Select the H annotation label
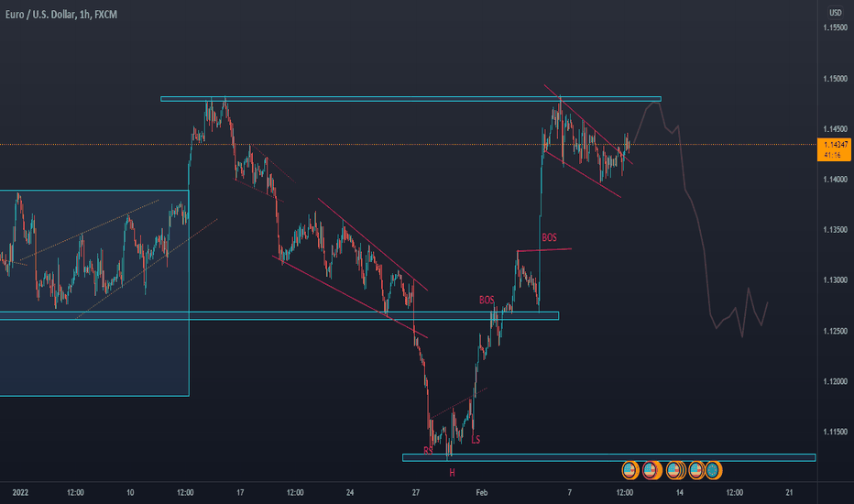854x504 pixels. coord(452,473)
